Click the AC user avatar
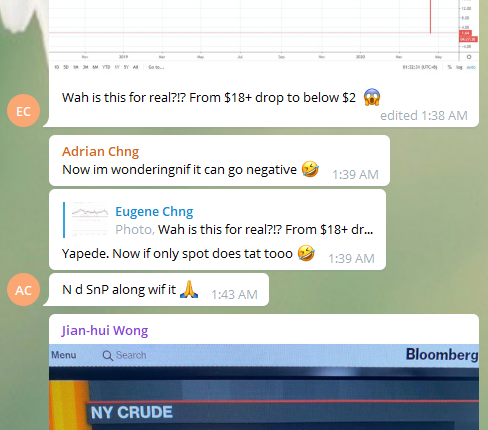 coord(23,290)
